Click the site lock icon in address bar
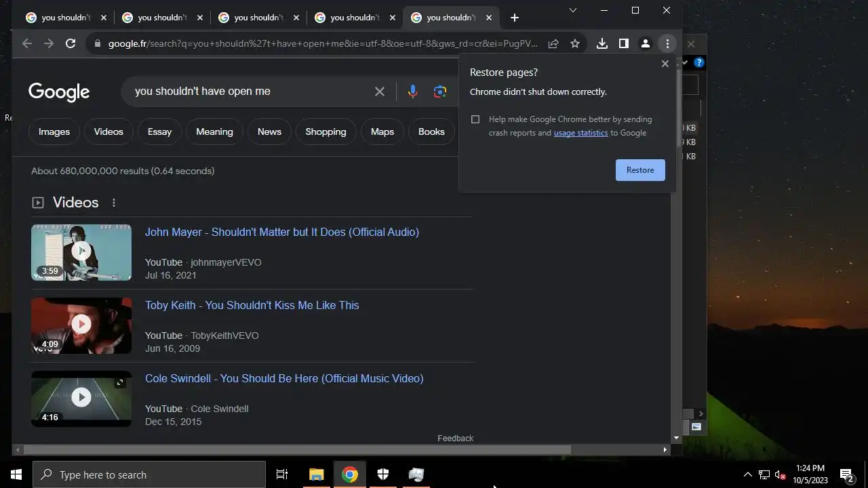This screenshot has height=488, width=868. pos(98,43)
